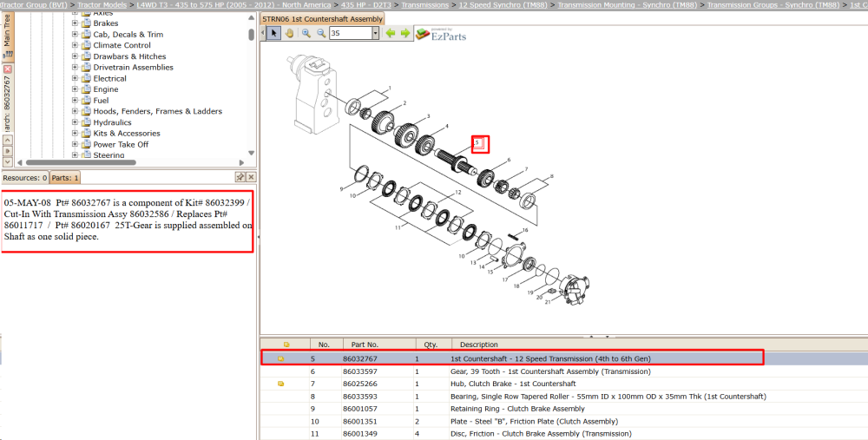This screenshot has width=868, height=440.
Task: Select the Retaining Ring - Clutch Brake Assembly row
Action: pyautogui.click(x=564, y=409)
